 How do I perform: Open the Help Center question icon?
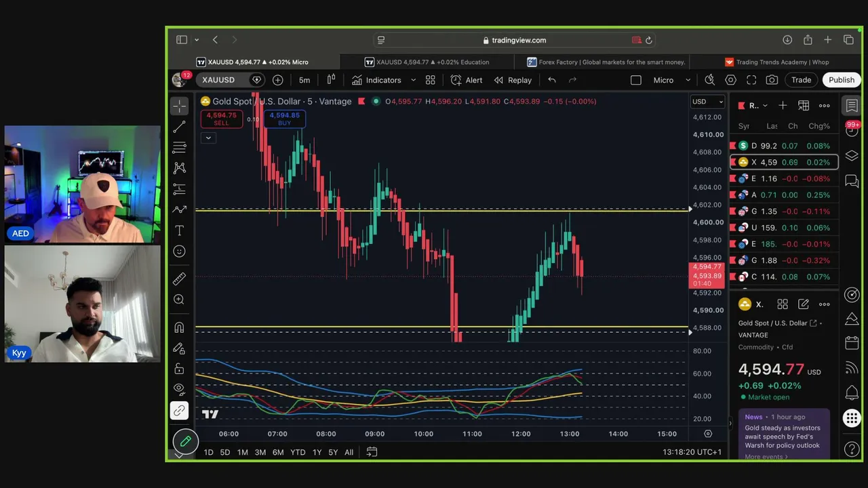852,450
